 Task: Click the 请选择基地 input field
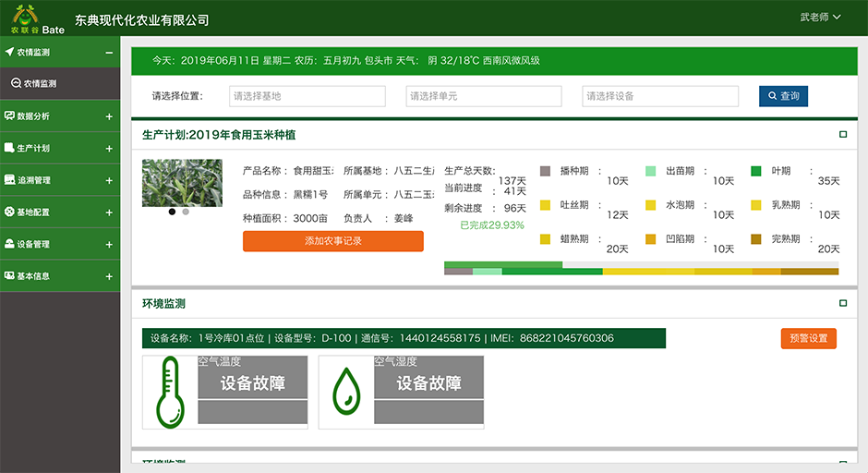tap(307, 96)
